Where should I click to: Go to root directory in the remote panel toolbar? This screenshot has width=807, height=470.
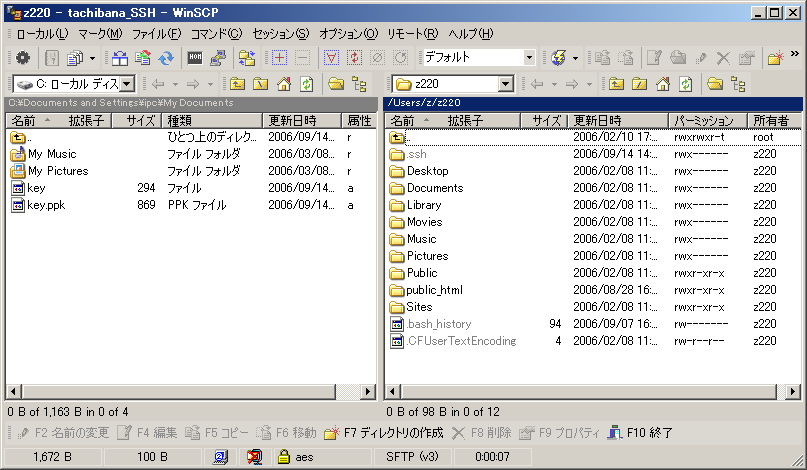click(639, 83)
